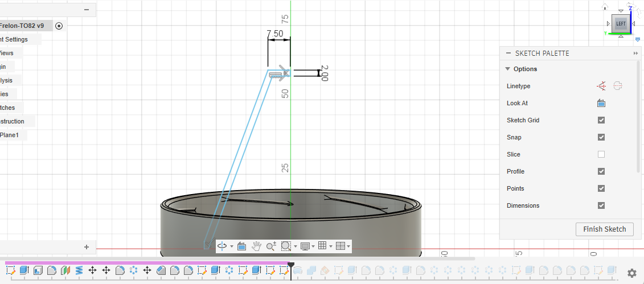
Task: Select the Zoom magnifier tool
Action: (x=271, y=246)
